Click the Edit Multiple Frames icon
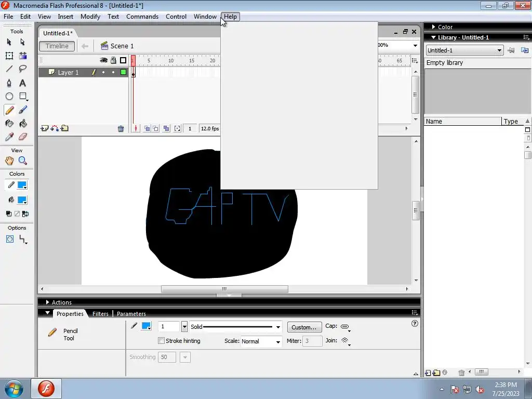This screenshot has height=399, width=532. (166, 129)
